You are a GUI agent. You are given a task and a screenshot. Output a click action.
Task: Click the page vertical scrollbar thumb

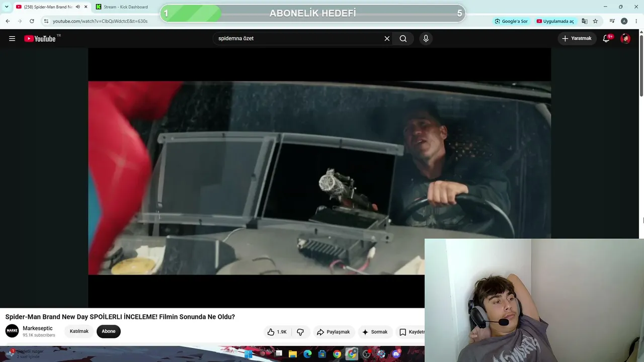point(641,65)
